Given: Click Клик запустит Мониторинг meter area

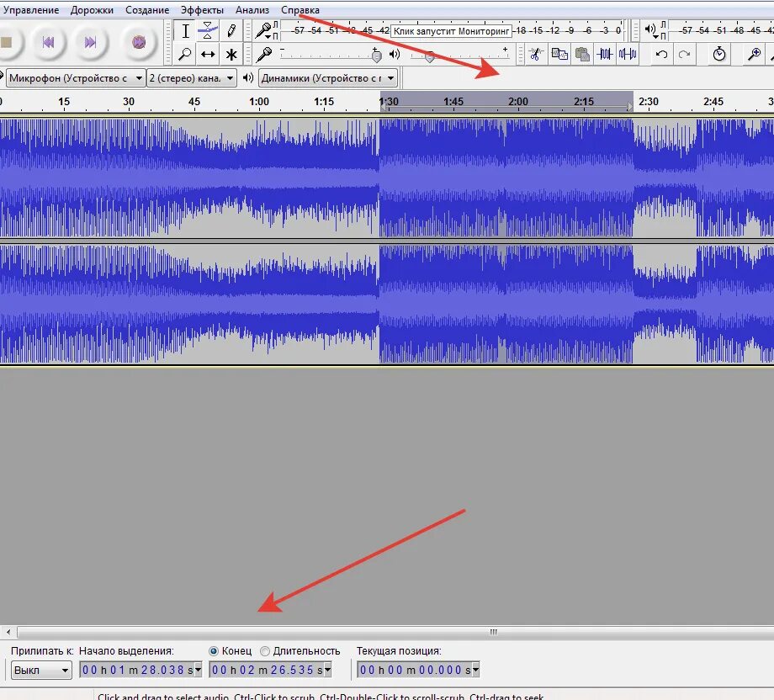Looking at the screenshot, I should [x=451, y=30].
